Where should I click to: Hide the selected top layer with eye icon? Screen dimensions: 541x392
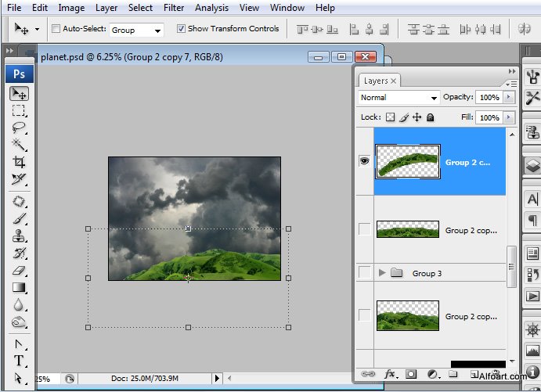pyautogui.click(x=364, y=160)
